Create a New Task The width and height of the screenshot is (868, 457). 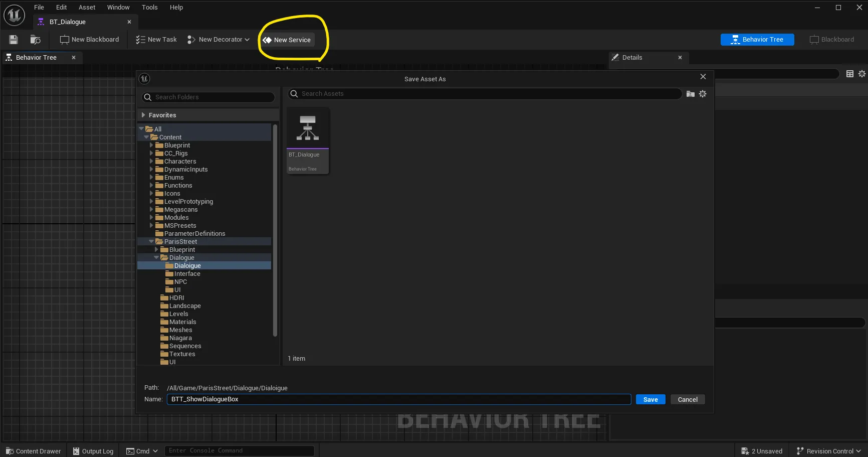pos(156,40)
